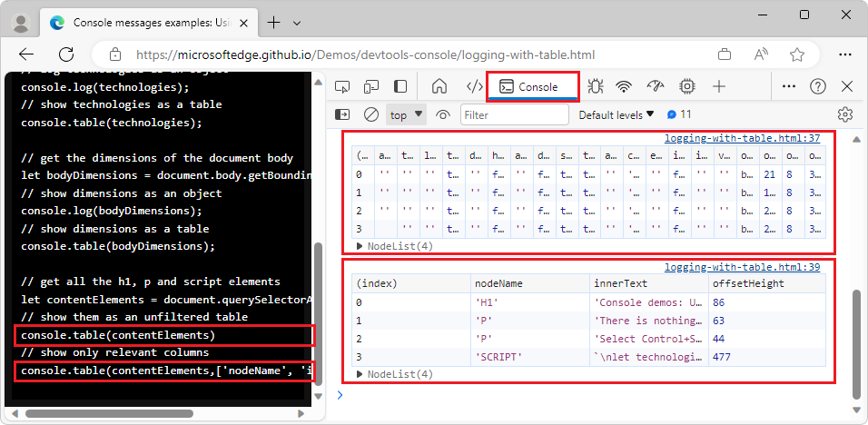Open the Elements tool icon
This screenshot has height=425, width=868.
click(x=475, y=87)
